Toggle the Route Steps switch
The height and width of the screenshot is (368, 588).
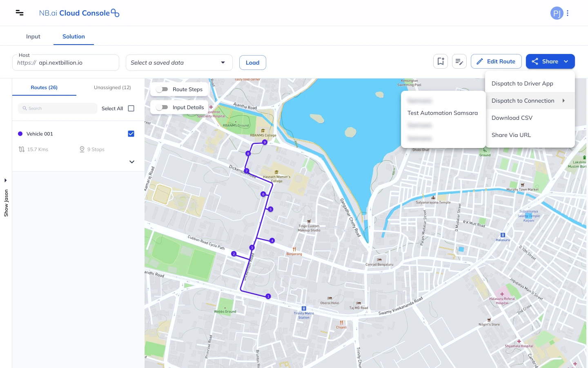click(162, 89)
